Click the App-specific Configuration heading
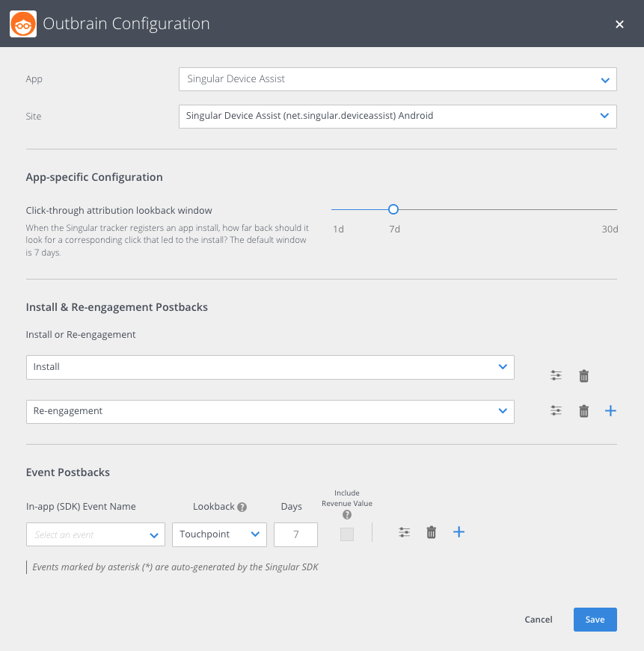 tap(94, 177)
